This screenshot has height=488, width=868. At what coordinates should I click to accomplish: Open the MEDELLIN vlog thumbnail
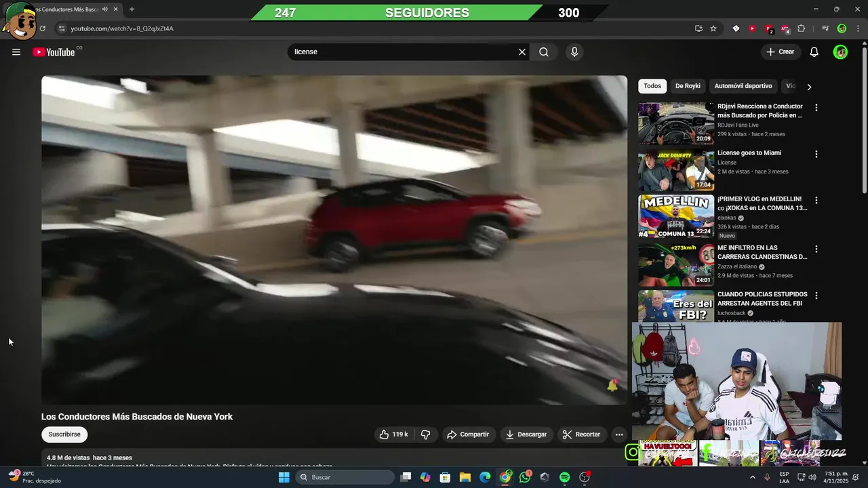[675, 216]
